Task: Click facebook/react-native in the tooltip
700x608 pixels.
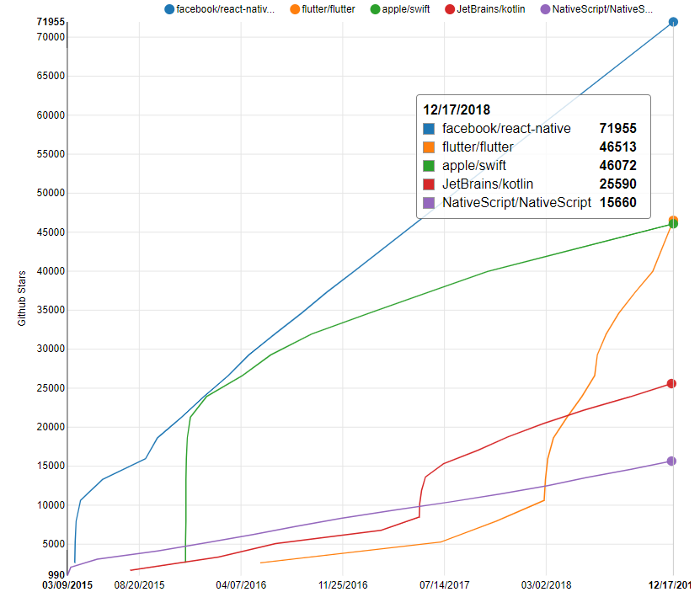Action: tap(506, 129)
